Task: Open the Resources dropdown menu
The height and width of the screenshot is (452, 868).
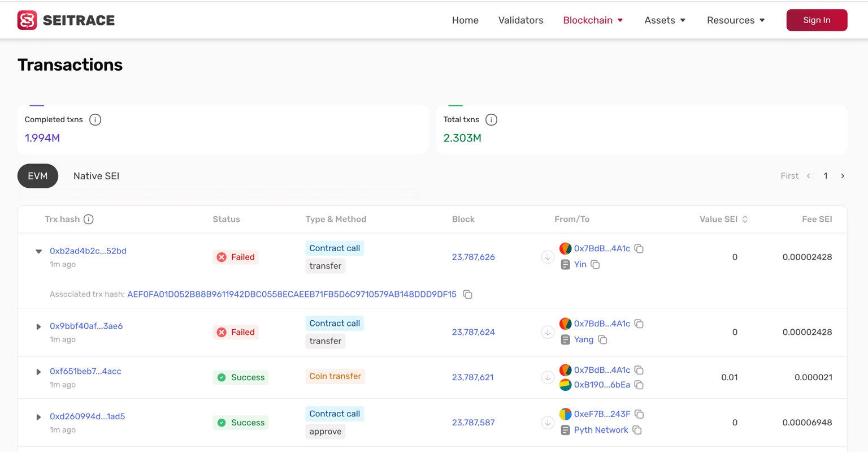Action: pyautogui.click(x=736, y=20)
